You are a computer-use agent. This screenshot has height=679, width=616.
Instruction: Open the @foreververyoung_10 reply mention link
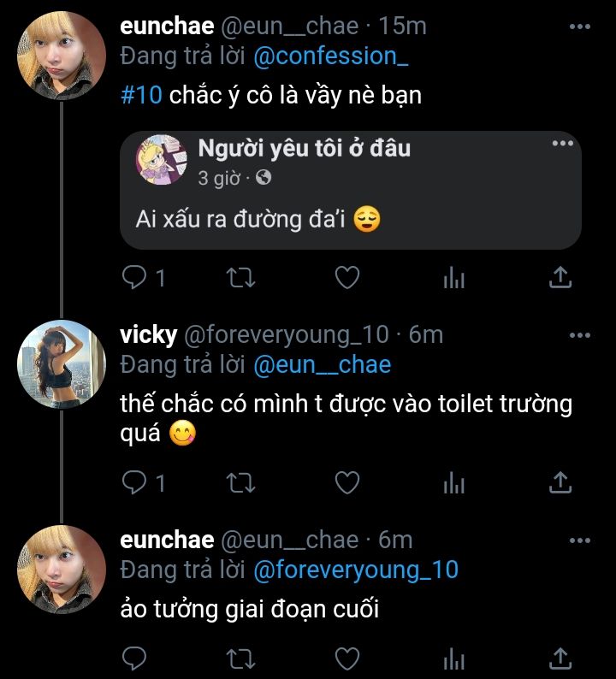[355, 570]
